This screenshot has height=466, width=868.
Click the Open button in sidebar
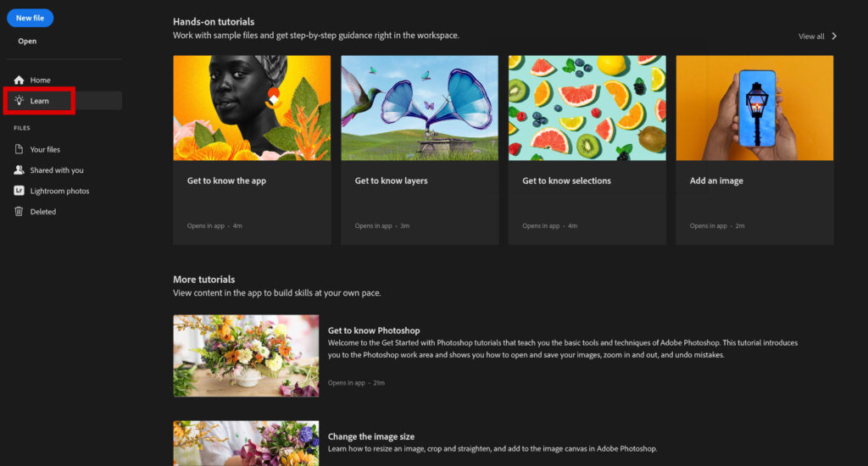[27, 41]
